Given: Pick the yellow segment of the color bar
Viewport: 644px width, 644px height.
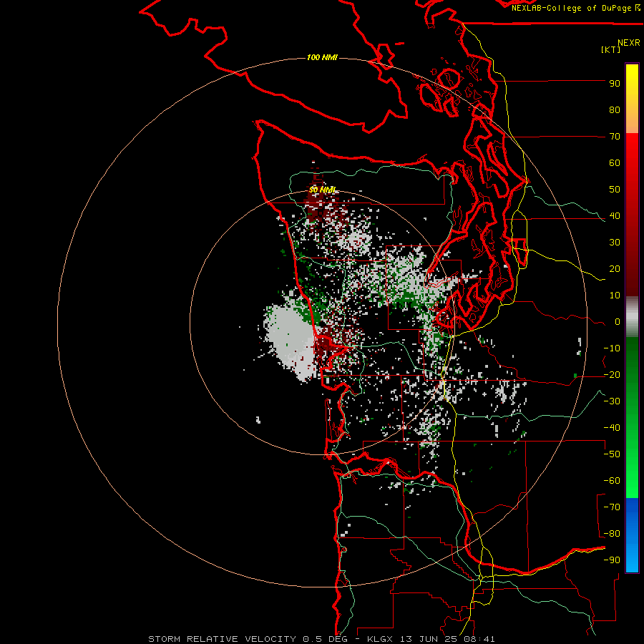Looking at the screenshot, I should (x=632, y=82).
